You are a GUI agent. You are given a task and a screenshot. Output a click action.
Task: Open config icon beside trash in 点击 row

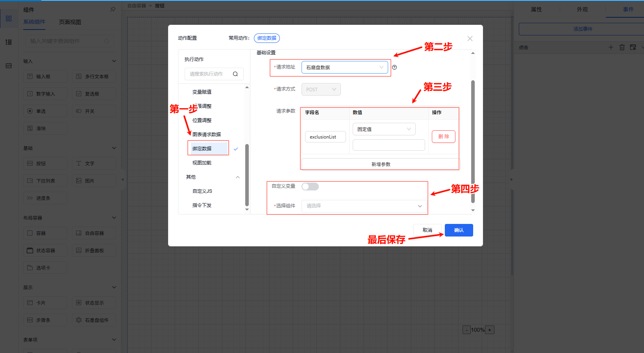point(633,47)
